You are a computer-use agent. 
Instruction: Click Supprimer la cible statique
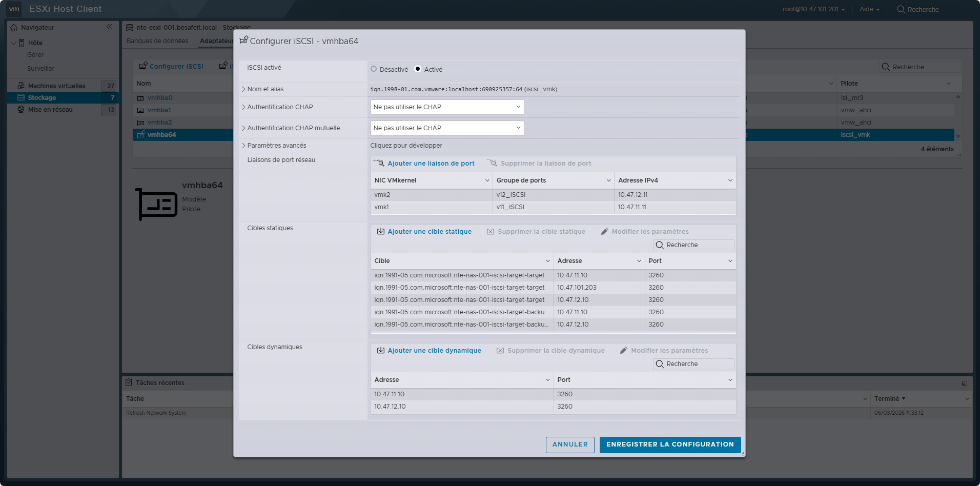541,232
